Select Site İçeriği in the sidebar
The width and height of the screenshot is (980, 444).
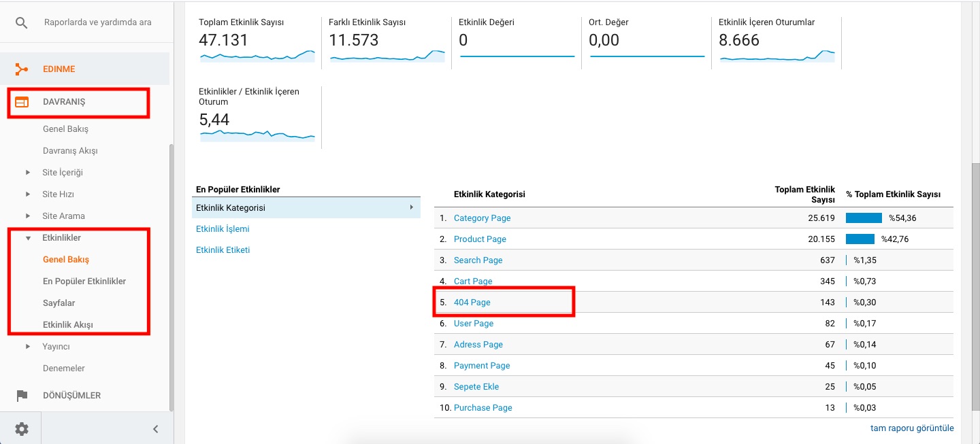click(x=63, y=173)
